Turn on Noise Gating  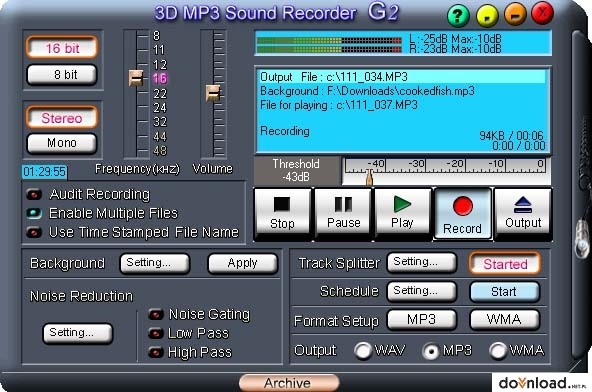(x=156, y=314)
